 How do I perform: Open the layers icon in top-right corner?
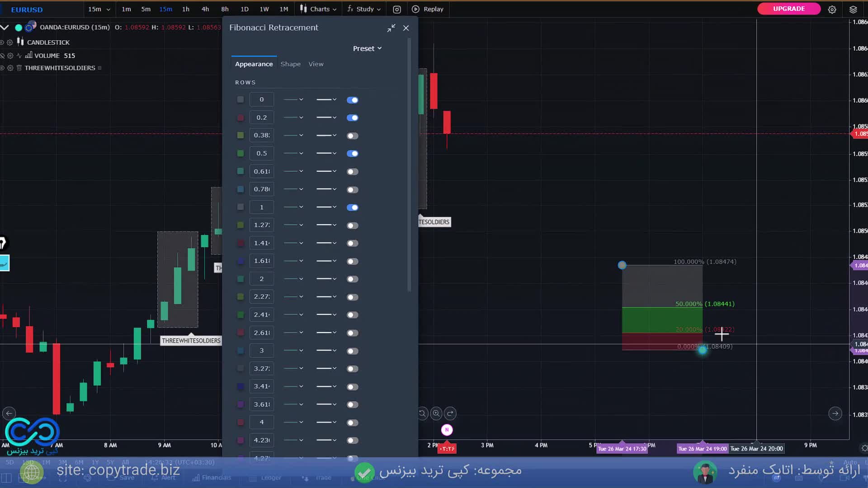click(853, 9)
